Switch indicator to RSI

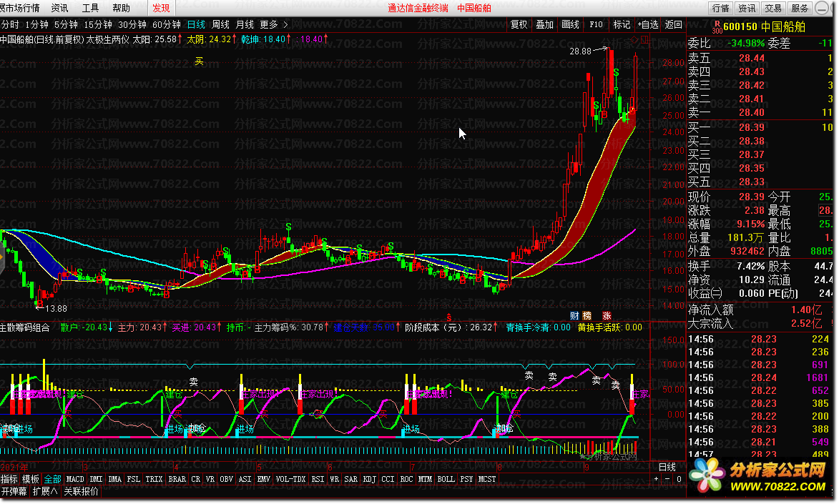[x=318, y=479]
